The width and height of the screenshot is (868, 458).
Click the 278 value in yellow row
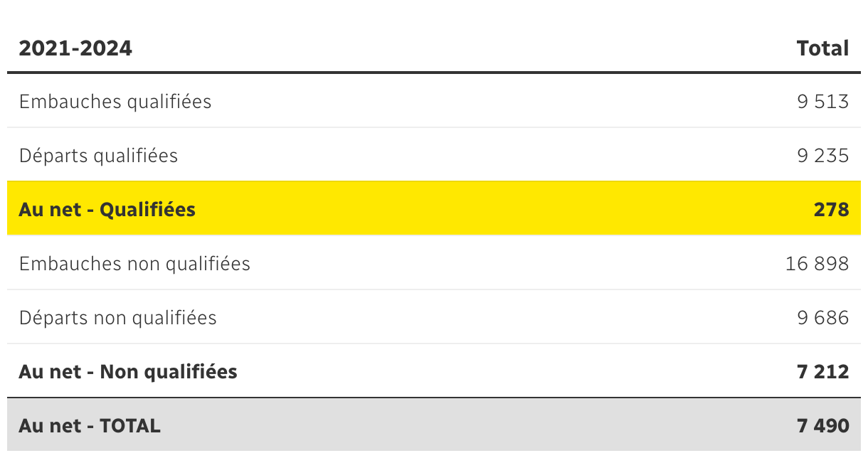point(831,210)
